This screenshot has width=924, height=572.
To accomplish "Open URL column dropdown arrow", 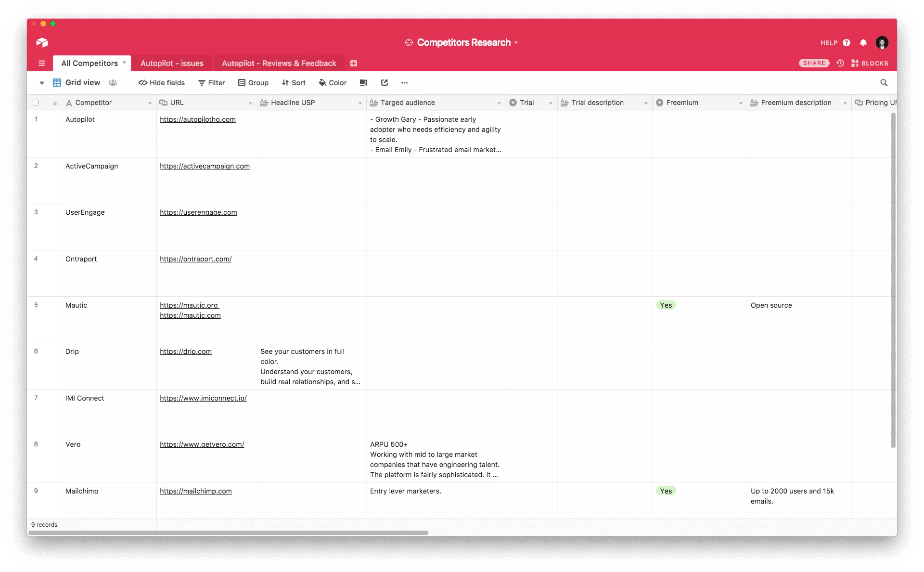I will coord(250,103).
